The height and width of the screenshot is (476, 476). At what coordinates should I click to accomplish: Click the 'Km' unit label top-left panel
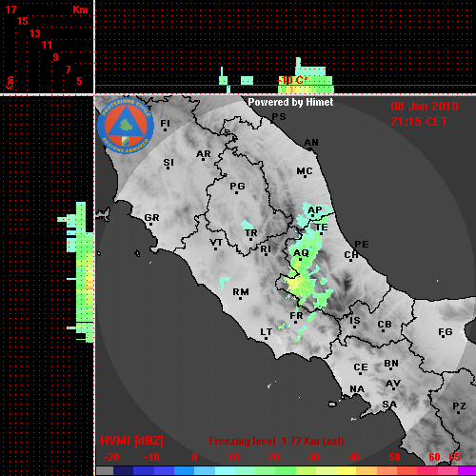coord(80,10)
